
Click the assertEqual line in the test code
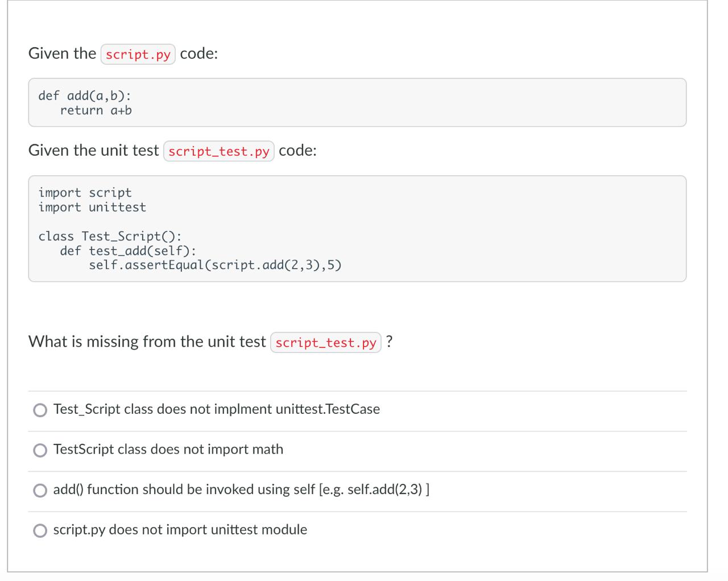click(x=215, y=264)
